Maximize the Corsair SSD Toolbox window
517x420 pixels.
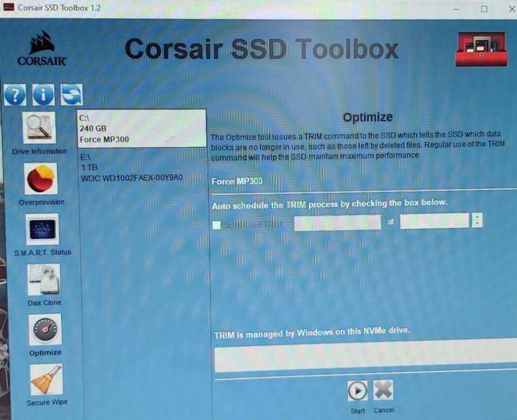(x=484, y=9)
